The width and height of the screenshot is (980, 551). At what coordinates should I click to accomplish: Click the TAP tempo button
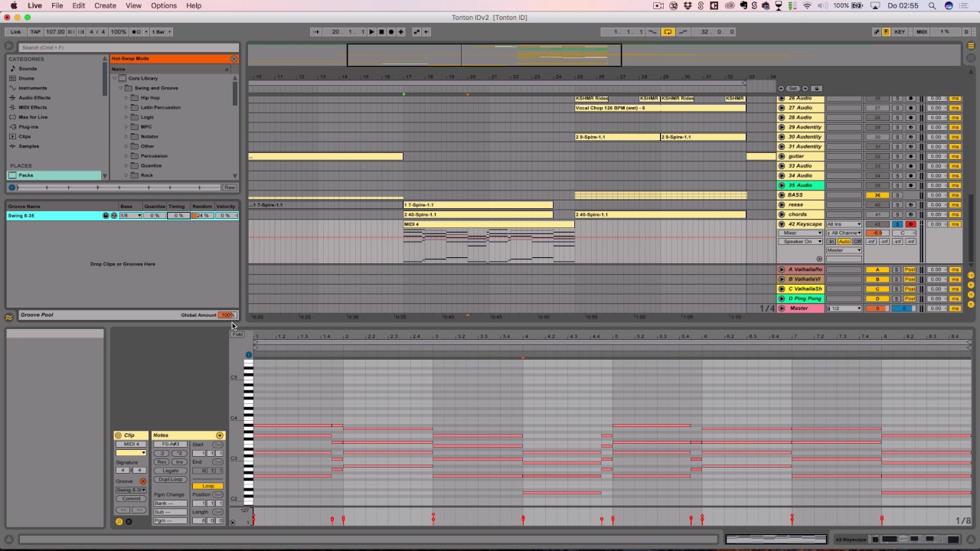(x=35, y=32)
